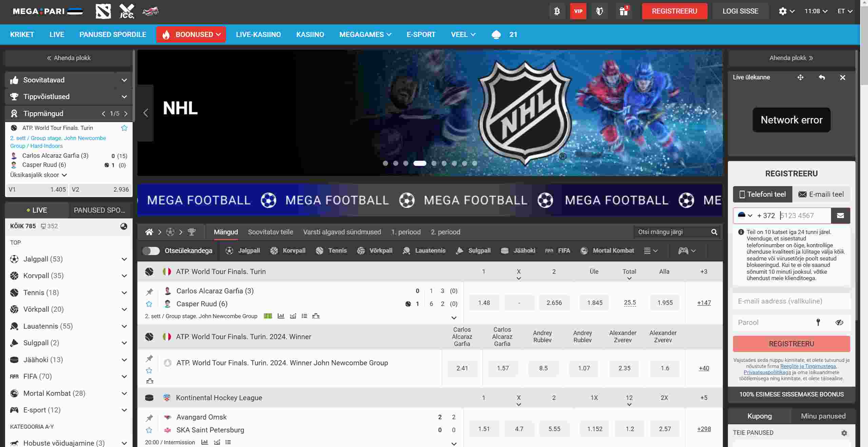The width and height of the screenshot is (868, 447).
Task: Toggle the Otseülekandega switch
Action: pos(151,251)
